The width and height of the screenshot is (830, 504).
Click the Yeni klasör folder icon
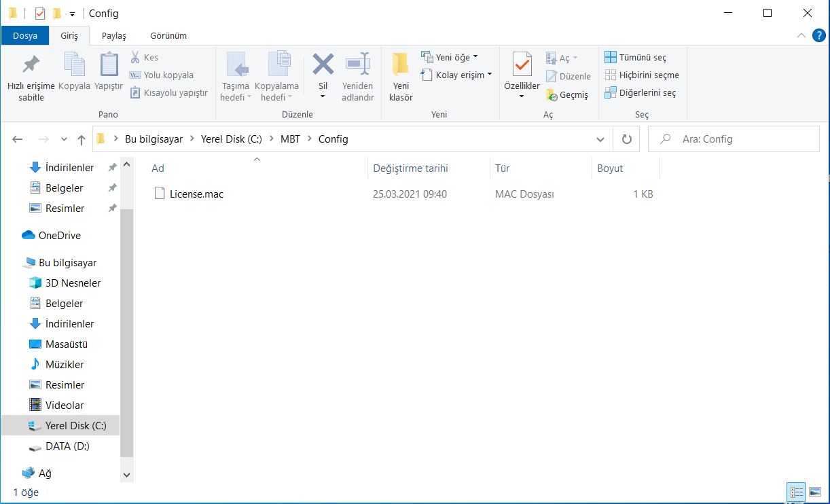(401, 65)
